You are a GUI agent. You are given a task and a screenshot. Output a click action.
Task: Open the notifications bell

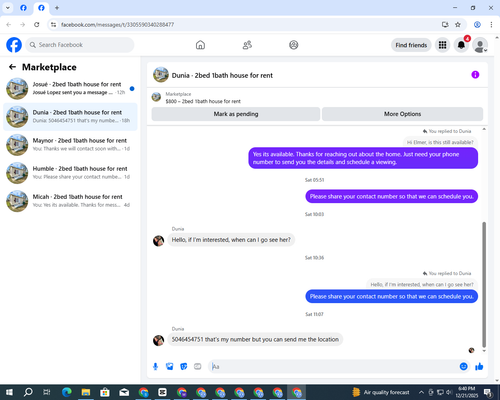(461, 45)
